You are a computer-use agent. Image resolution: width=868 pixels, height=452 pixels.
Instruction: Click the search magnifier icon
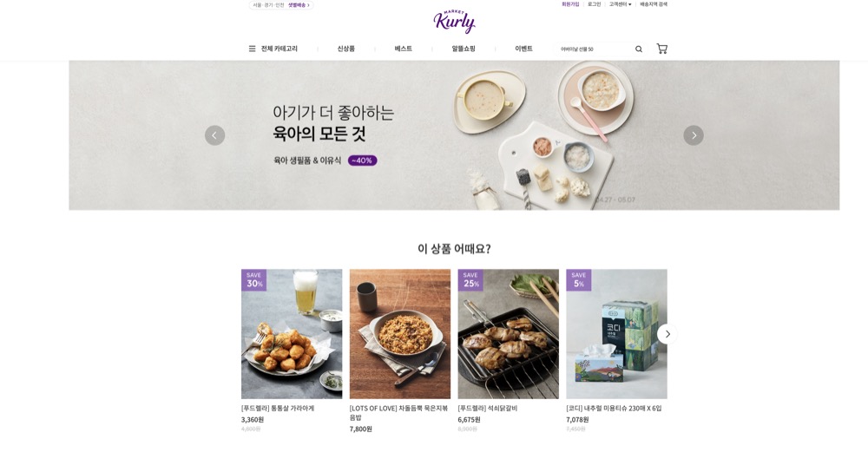pos(638,49)
